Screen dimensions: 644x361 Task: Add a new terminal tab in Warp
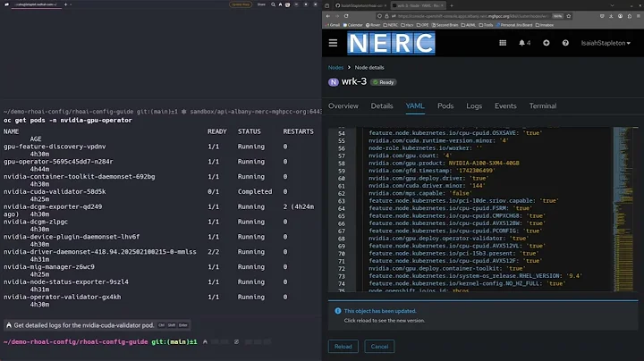65,4
